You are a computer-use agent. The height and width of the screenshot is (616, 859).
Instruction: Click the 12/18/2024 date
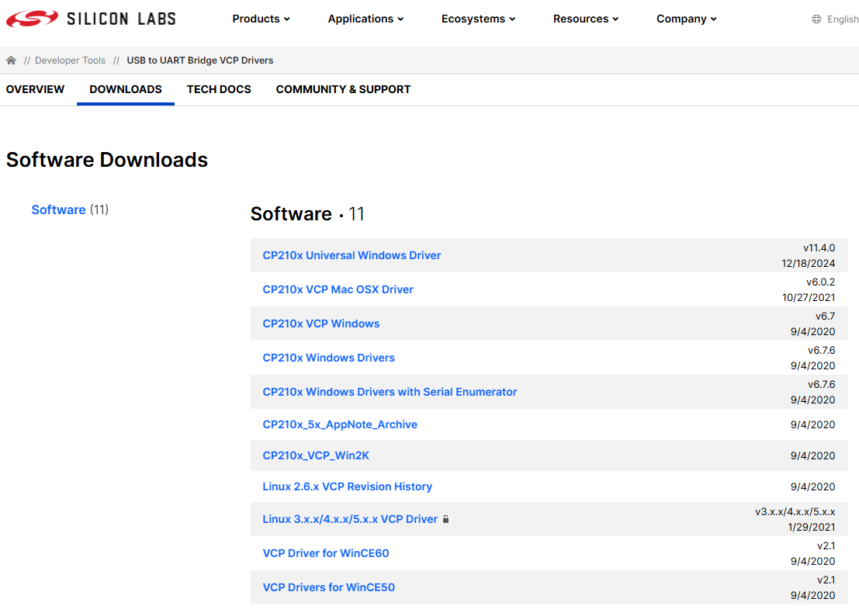(808, 263)
